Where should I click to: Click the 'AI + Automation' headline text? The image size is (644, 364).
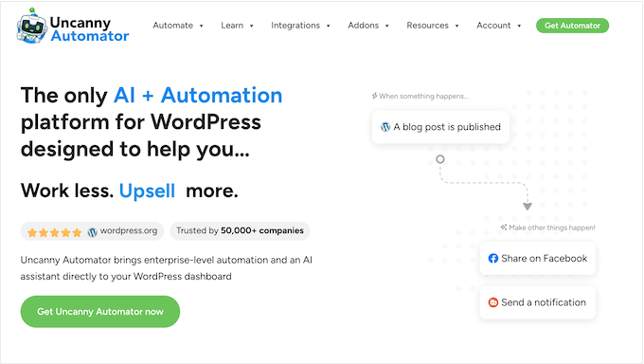[x=198, y=96]
